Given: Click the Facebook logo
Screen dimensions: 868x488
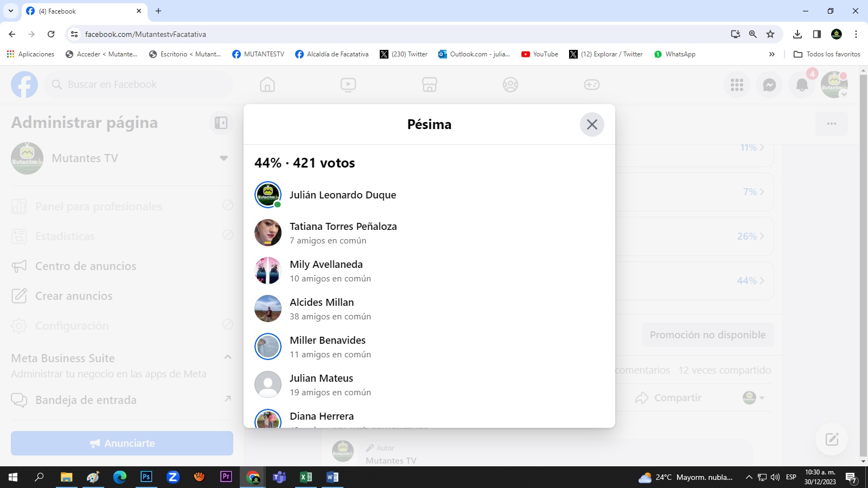Looking at the screenshot, I should click(24, 85).
